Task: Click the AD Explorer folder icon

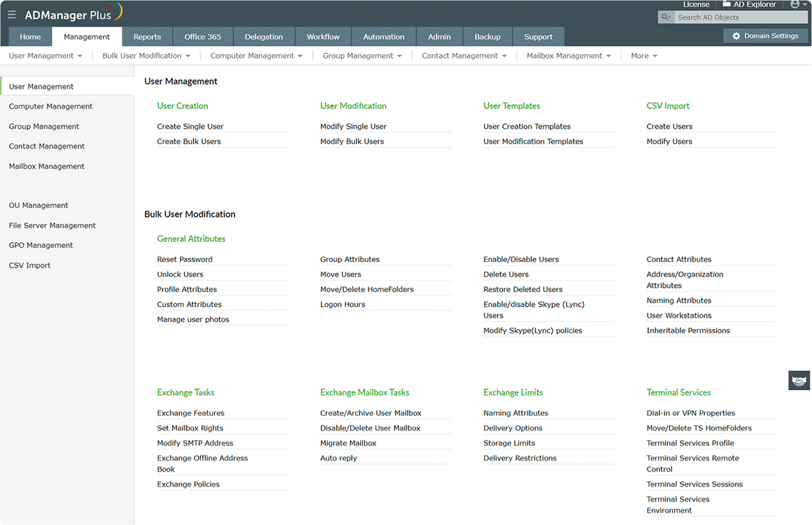Action: tap(726, 4)
